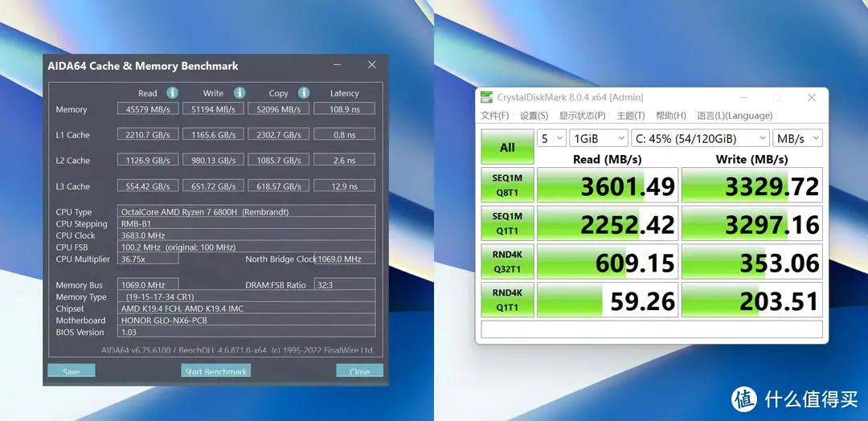Run the SEQ1M Q1T1 test

click(508, 223)
